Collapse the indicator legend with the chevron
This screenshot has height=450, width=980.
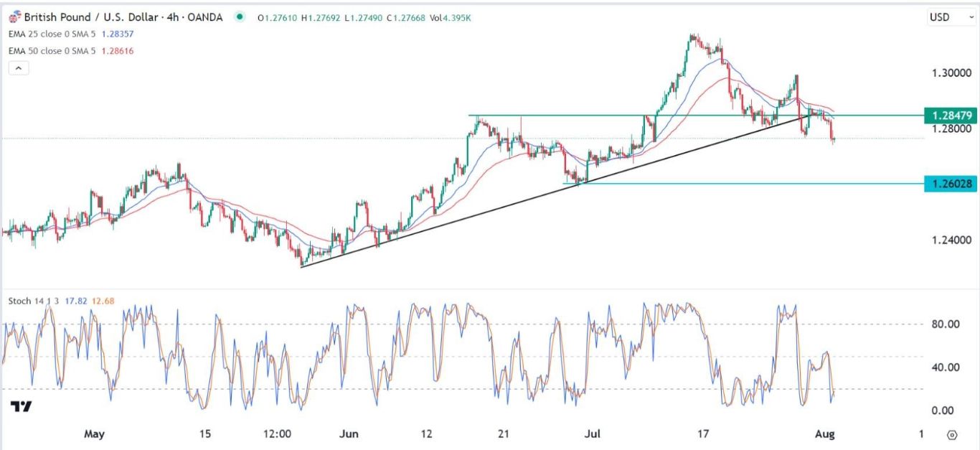[19, 68]
